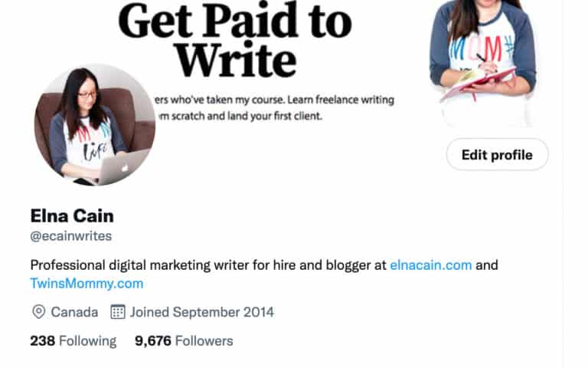
Task: Click the bio text about marketing writer
Action: 208,265
